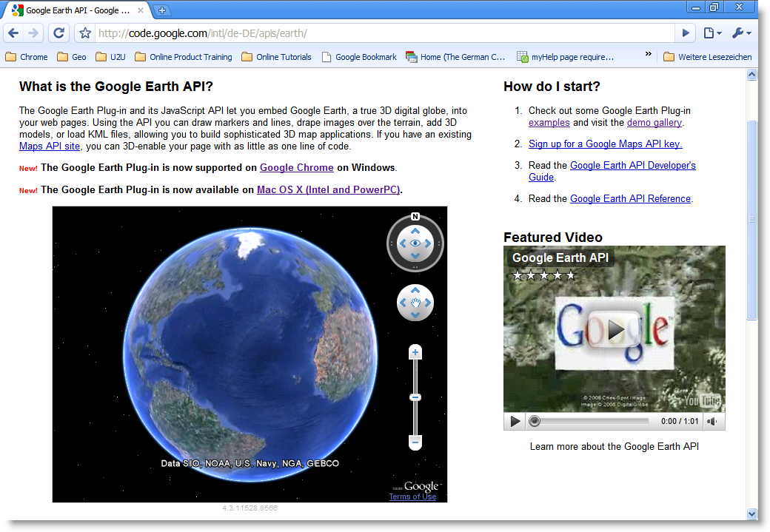The image size is (770, 532).
Task: Open the page actions dropdown
Action: click(712, 33)
